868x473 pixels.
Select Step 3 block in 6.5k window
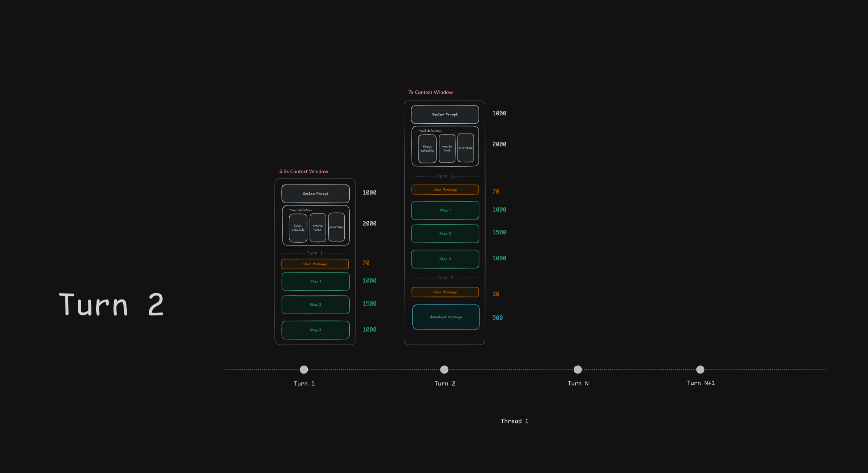(315, 330)
